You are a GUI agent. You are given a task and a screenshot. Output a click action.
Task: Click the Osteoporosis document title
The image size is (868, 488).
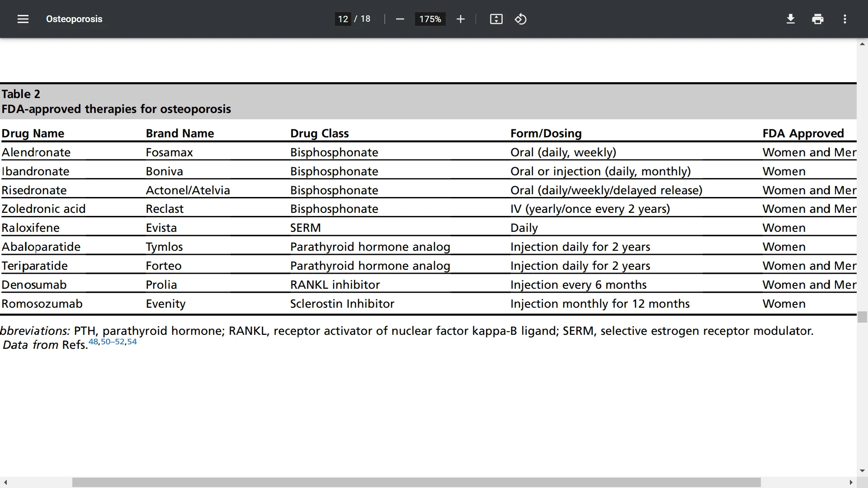(74, 19)
